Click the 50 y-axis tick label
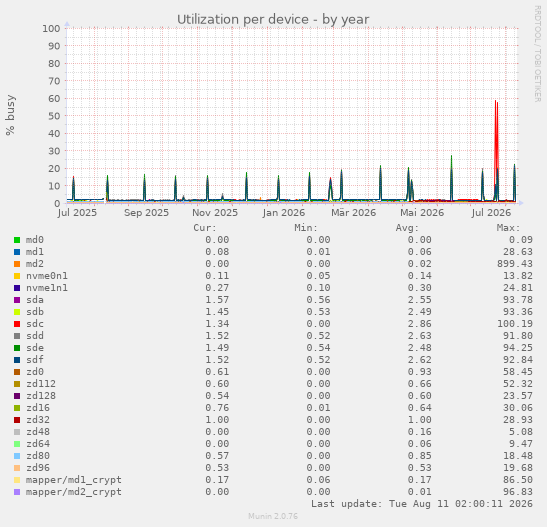Image resolution: width=547 pixels, height=527 pixels. coord(54,116)
